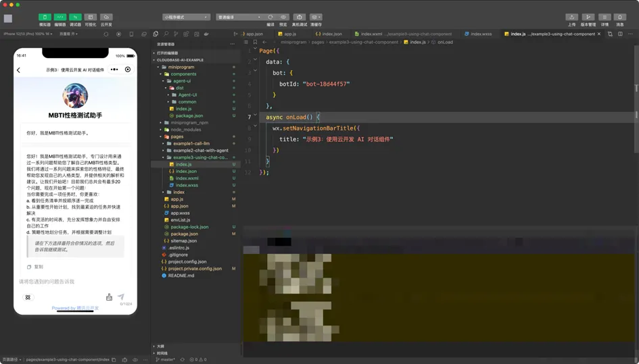Viewport: 639px width, 364px height.
Task: Click the 上传 upload icon
Action: tap(572, 17)
